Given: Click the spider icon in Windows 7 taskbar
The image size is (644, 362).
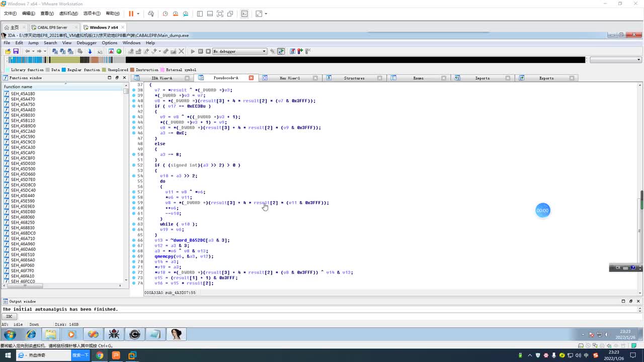Looking at the screenshot, I should [x=114, y=334].
